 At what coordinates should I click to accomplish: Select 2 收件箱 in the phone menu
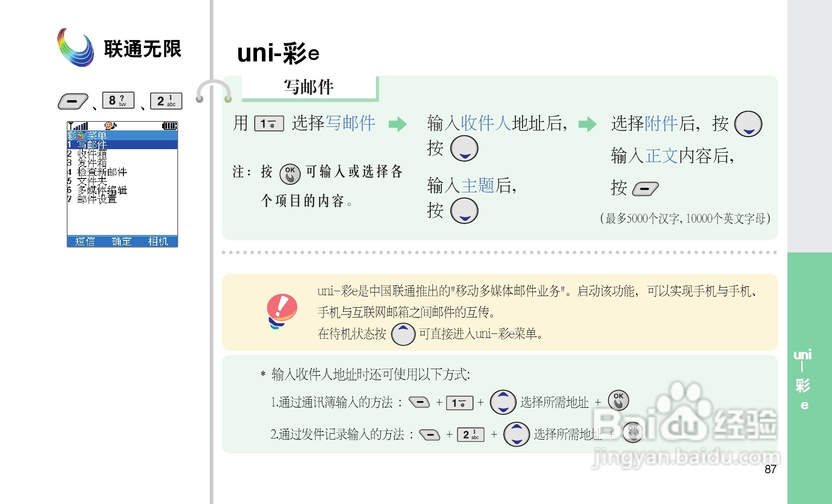(x=122, y=154)
